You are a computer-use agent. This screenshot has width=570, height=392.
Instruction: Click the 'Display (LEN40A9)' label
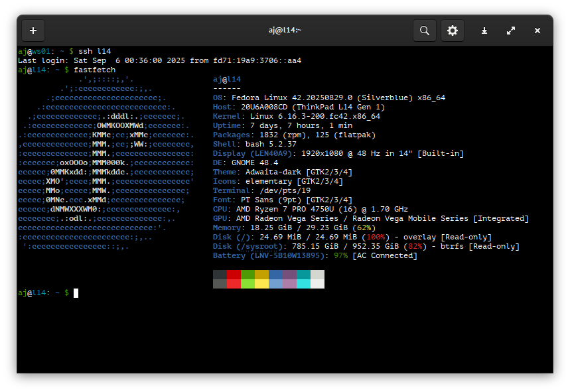(x=252, y=154)
